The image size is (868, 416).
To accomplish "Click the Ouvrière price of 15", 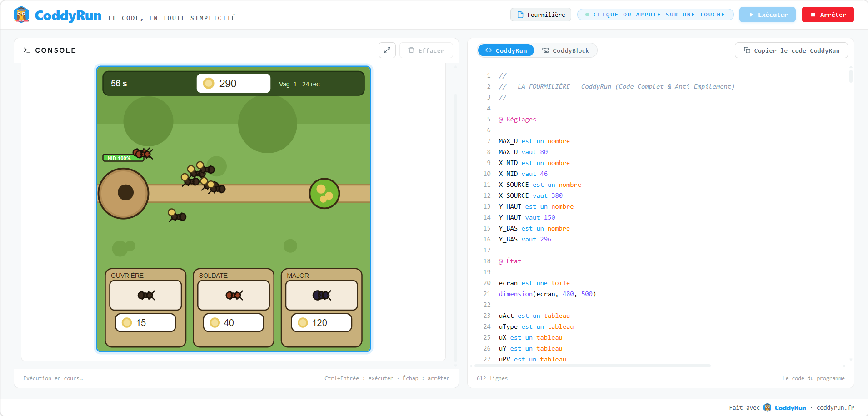I will (145, 322).
